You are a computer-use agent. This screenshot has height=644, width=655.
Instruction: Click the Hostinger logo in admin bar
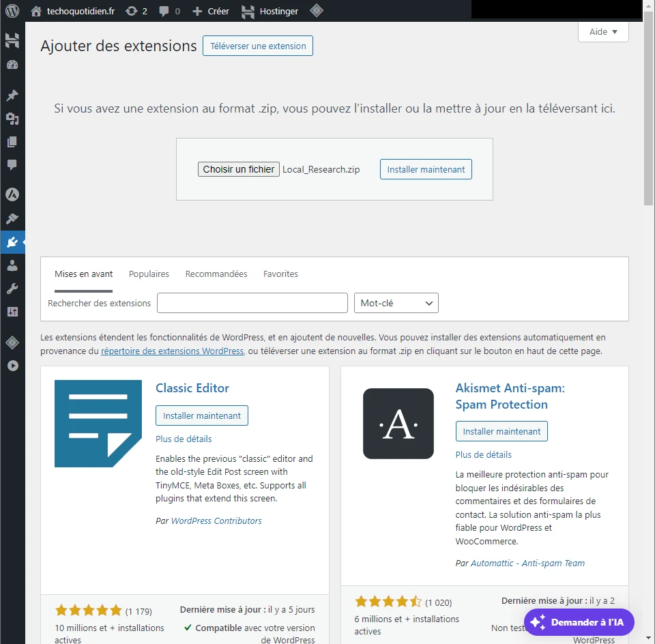pyautogui.click(x=247, y=12)
